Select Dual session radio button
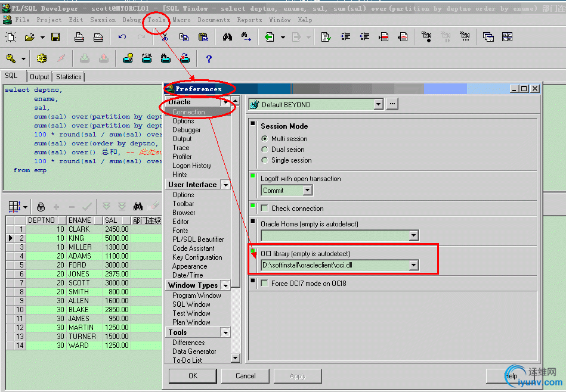The height and width of the screenshot is (392, 566). 265,150
